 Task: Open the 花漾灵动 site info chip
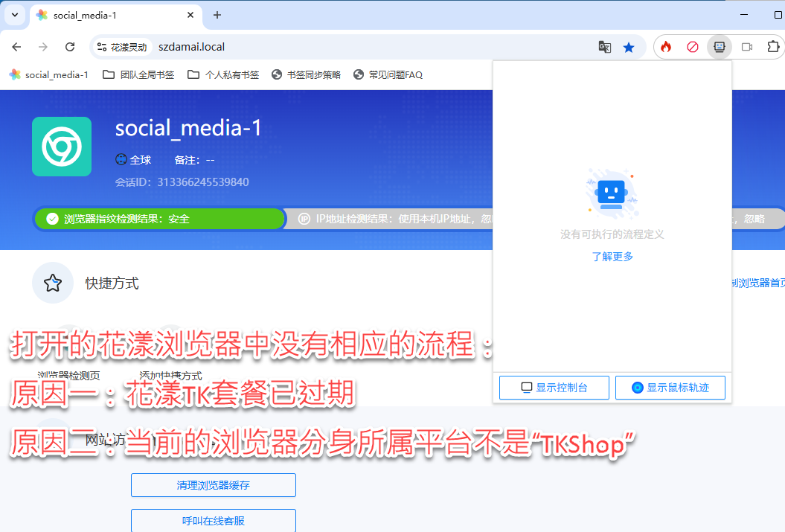pyautogui.click(x=121, y=47)
